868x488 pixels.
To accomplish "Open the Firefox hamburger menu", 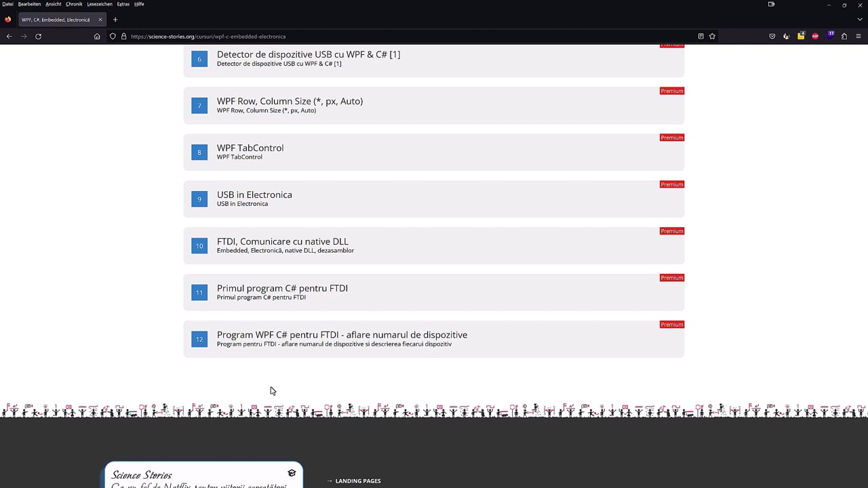I will pyautogui.click(x=859, y=36).
